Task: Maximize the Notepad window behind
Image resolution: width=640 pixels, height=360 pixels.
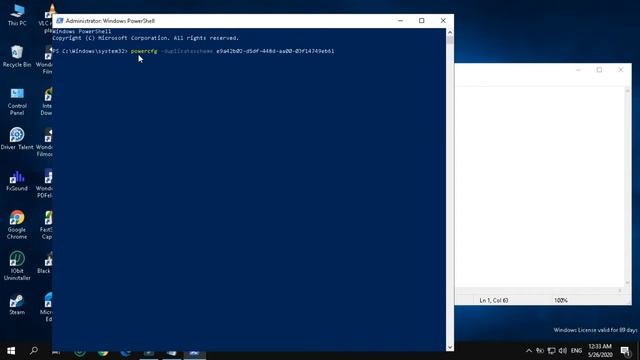Action: click(599, 70)
